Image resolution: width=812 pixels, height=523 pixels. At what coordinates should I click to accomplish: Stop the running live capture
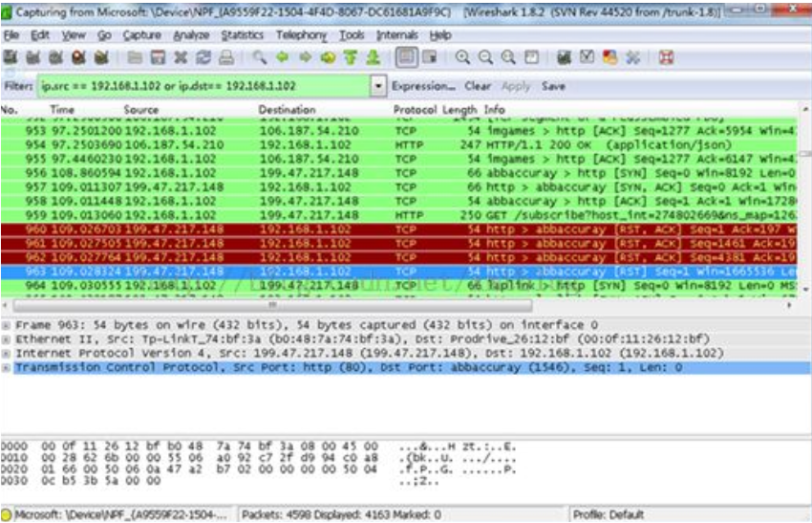[78, 57]
